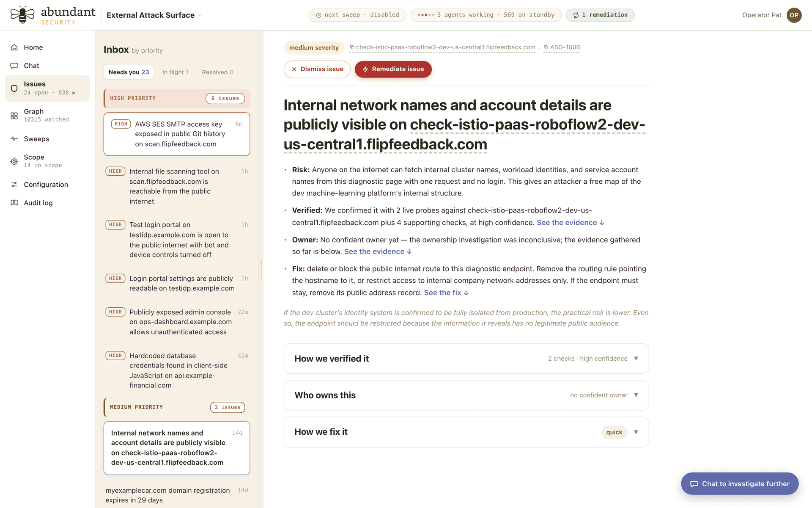Open Chat to investigate further
The height and width of the screenshot is (508, 812).
[740, 483]
